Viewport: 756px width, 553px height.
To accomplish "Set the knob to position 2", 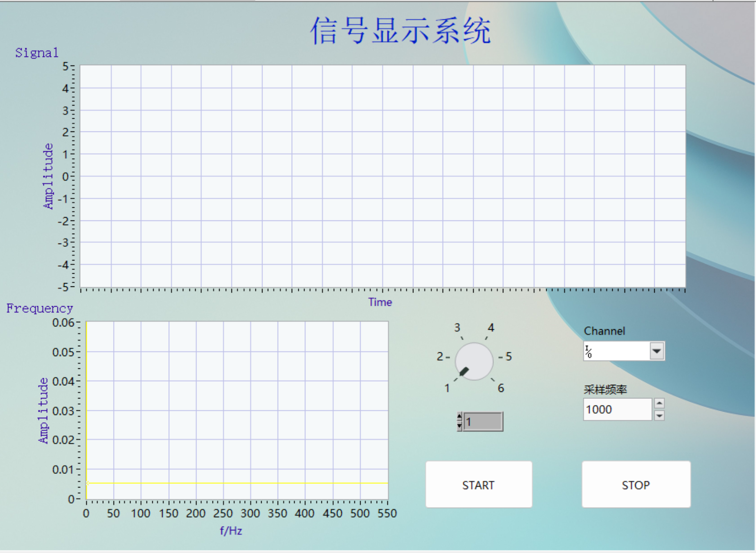I will pyautogui.click(x=440, y=357).
